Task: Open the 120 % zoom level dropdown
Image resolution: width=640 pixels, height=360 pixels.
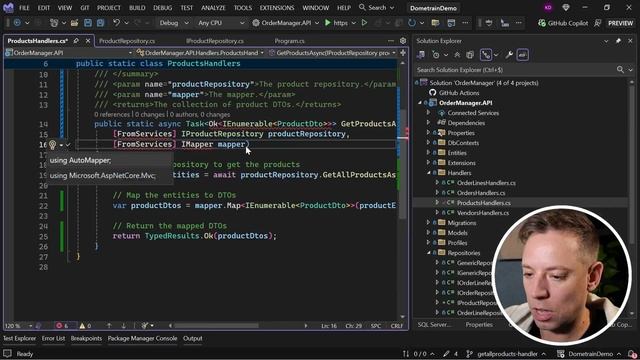Action: click(x=18, y=325)
